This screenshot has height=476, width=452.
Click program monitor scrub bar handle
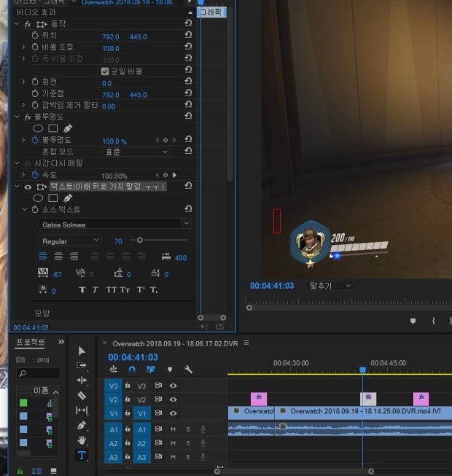tap(249, 308)
